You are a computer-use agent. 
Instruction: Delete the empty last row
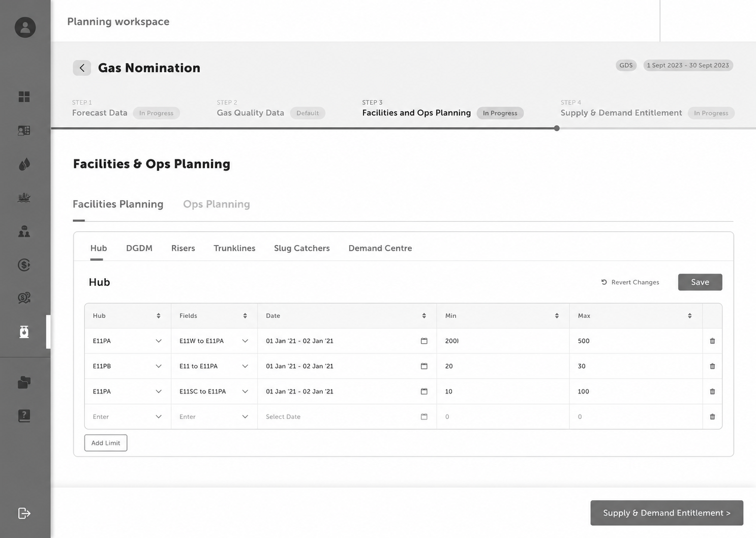[712, 416]
